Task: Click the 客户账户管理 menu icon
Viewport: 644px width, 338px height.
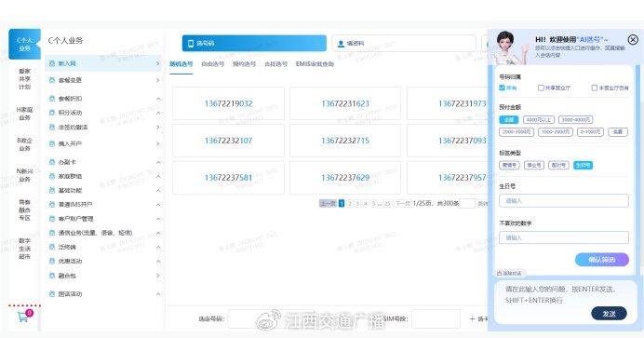Action: click(x=52, y=219)
